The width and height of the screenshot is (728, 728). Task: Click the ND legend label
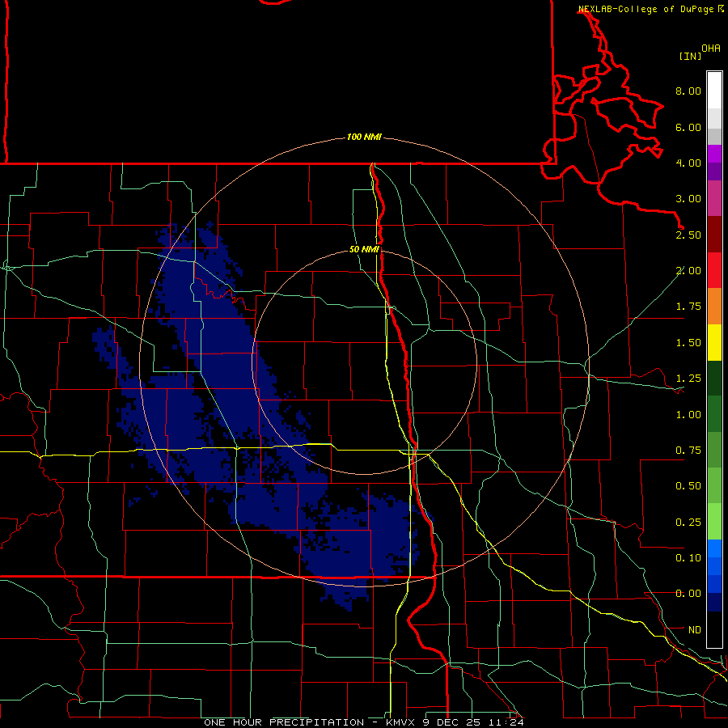695,630
